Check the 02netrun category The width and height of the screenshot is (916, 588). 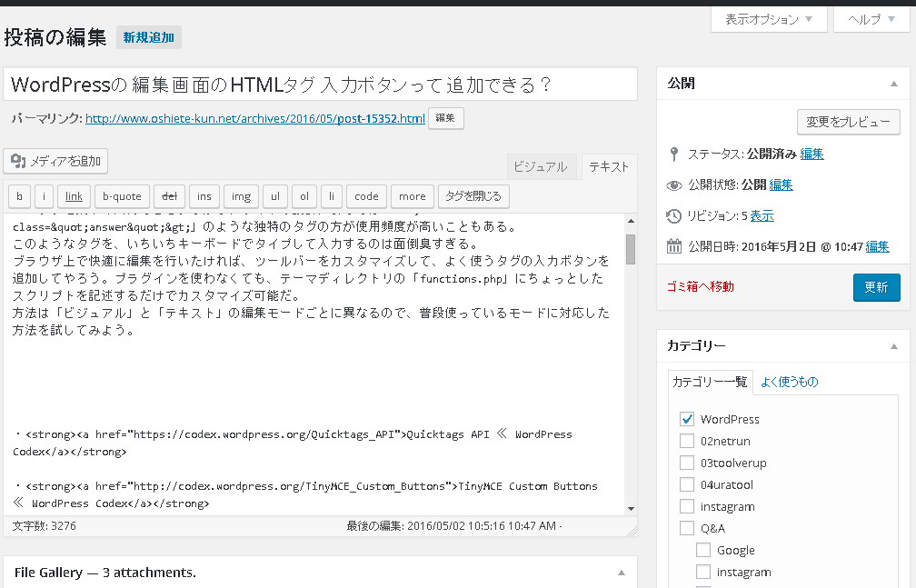[687, 441]
